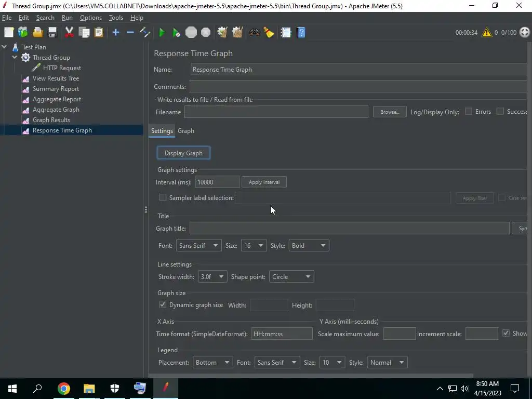
Task: Select View Results Tree listener
Action: (56, 78)
